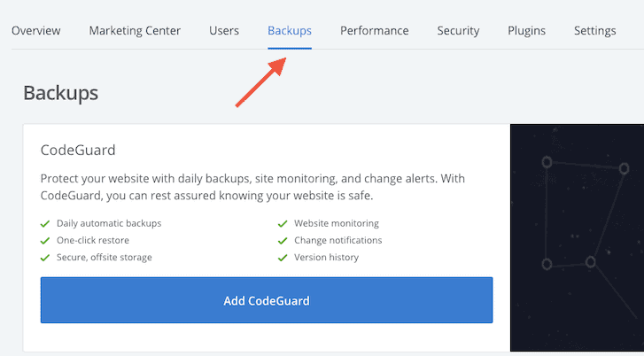Switch to the Plugins tab
Screen dimensions: 644x356
(x=526, y=31)
